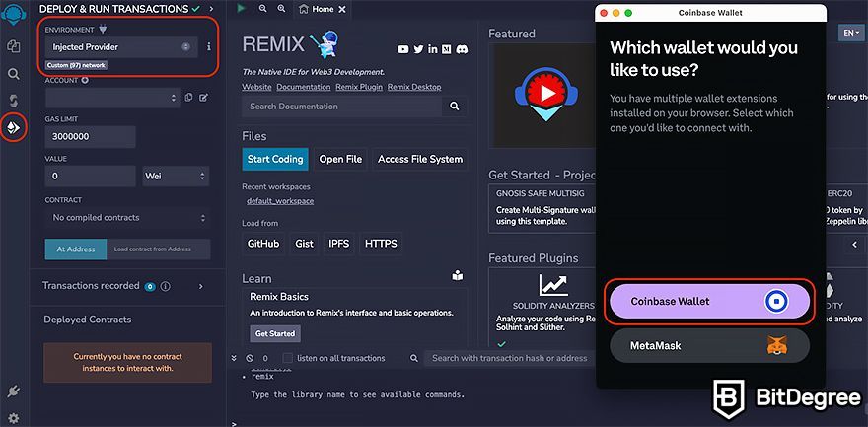
Task: Click the sign message edit icon
Action: (x=203, y=98)
